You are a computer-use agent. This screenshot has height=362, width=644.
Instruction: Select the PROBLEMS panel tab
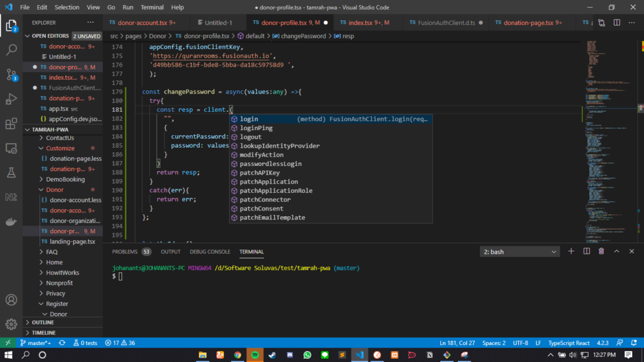pyautogui.click(x=125, y=251)
